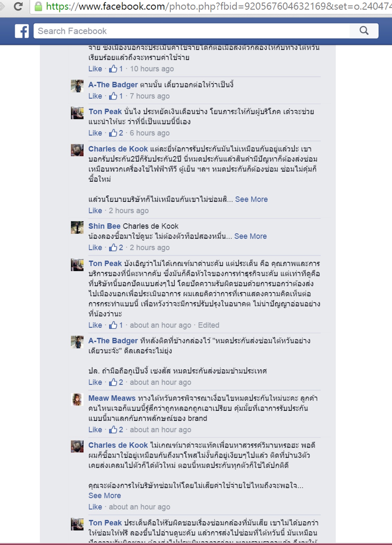392x545 pixels.
Task: Like A-The Badger's 7 hours ago comment
Action: pyautogui.click(x=95, y=96)
